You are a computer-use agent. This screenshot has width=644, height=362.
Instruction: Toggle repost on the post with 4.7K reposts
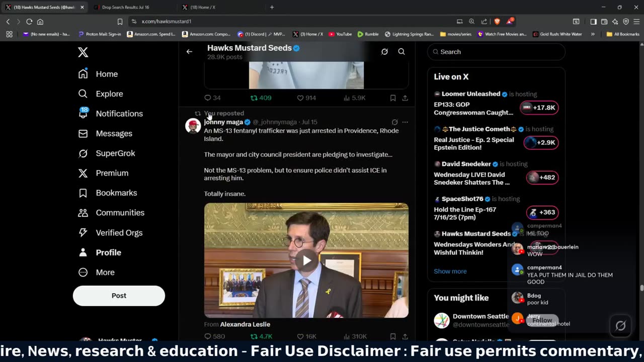pos(262,336)
